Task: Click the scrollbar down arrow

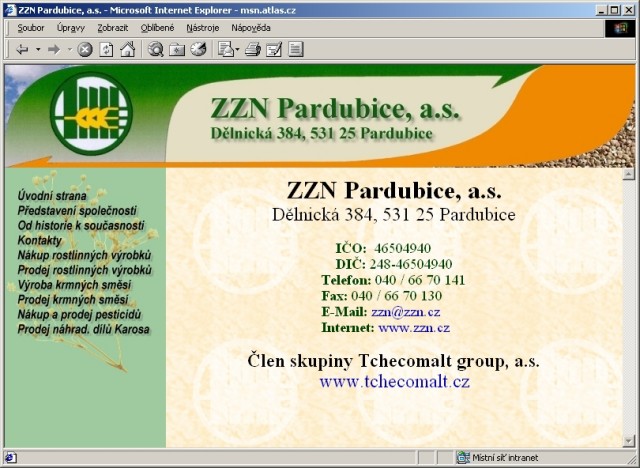Action: pyautogui.click(x=628, y=441)
